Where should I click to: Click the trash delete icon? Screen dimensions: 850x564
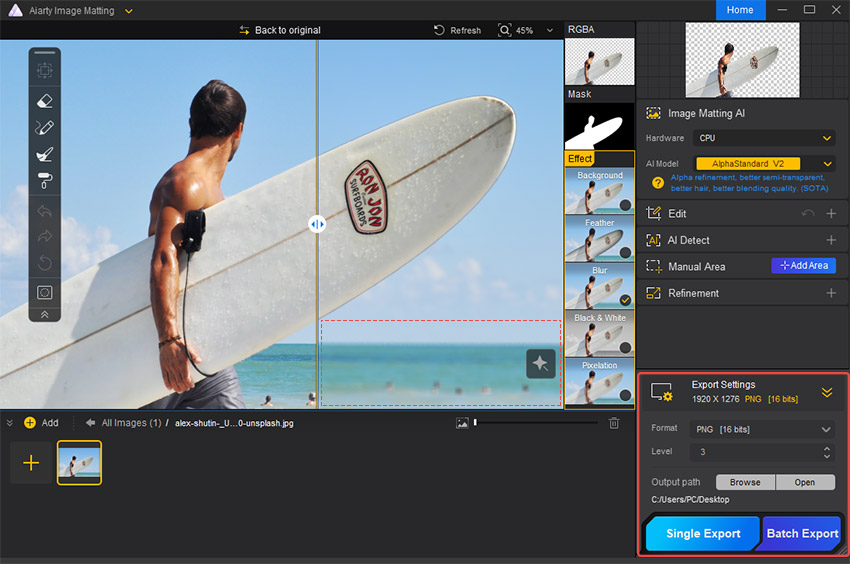tap(614, 423)
